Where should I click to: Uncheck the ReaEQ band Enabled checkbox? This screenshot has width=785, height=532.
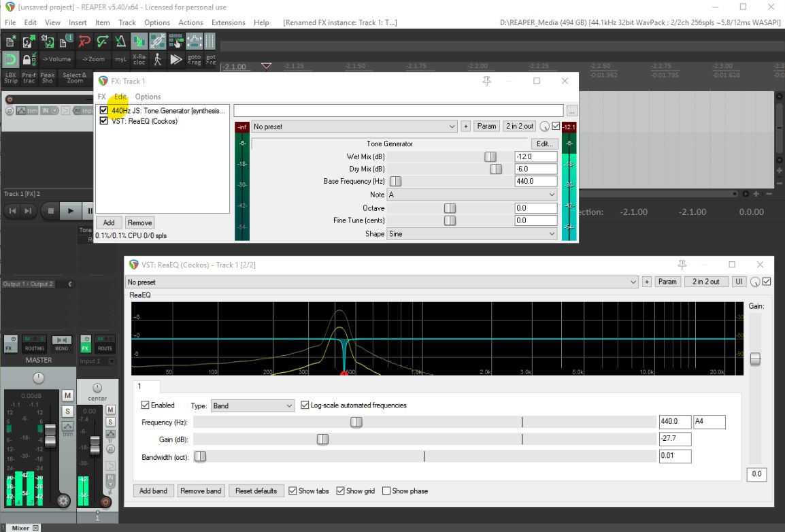point(145,405)
